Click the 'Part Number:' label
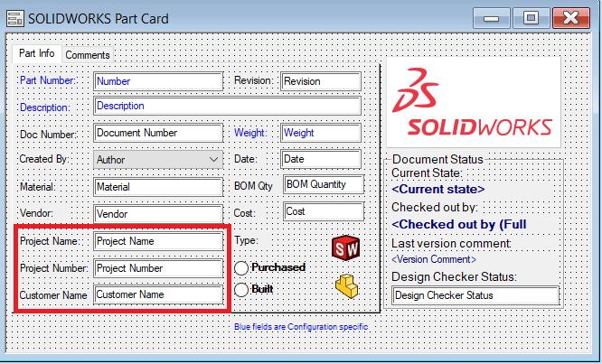Image resolution: width=602 pixels, height=364 pixels. click(x=49, y=80)
